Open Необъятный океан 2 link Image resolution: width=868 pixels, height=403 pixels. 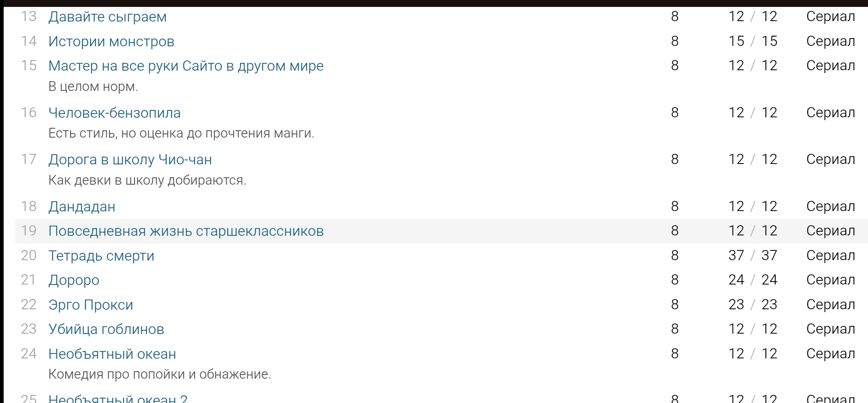[x=118, y=399]
